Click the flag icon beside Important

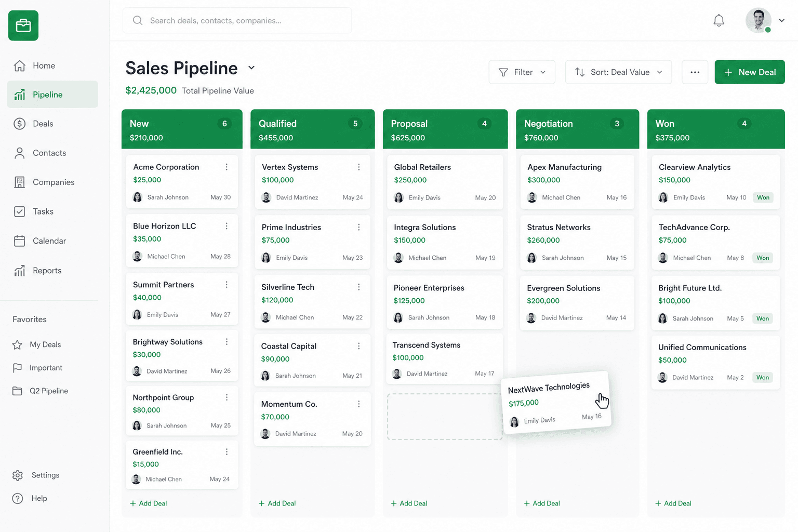[x=17, y=368]
